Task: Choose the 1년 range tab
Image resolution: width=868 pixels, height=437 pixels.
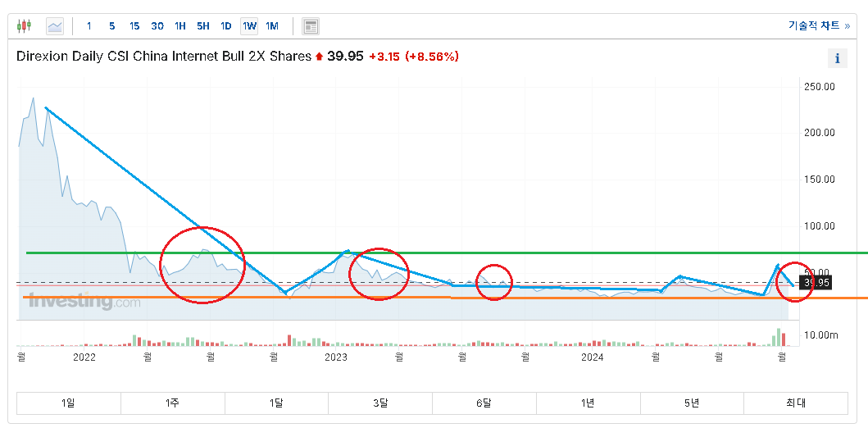Action: tap(588, 403)
